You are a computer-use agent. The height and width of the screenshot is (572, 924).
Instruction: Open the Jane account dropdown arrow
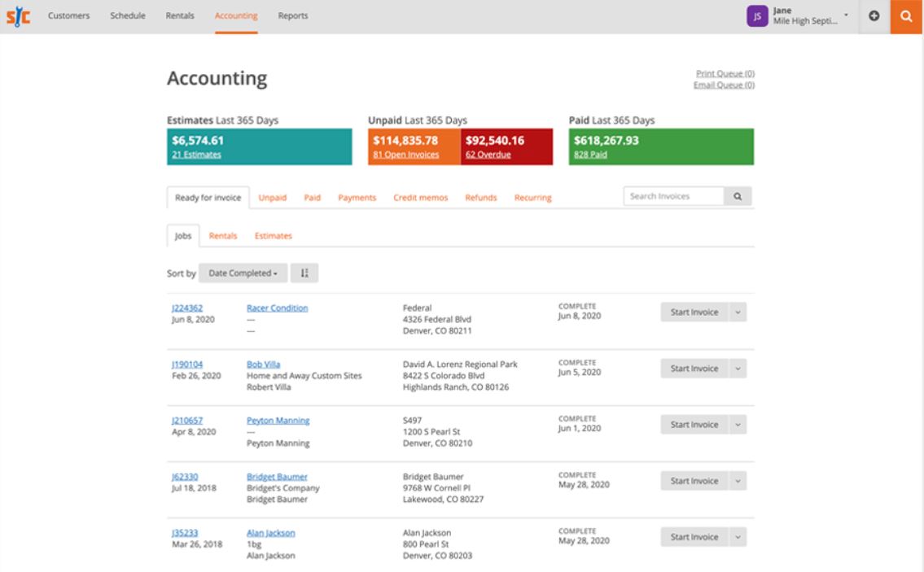tap(846, 15)
